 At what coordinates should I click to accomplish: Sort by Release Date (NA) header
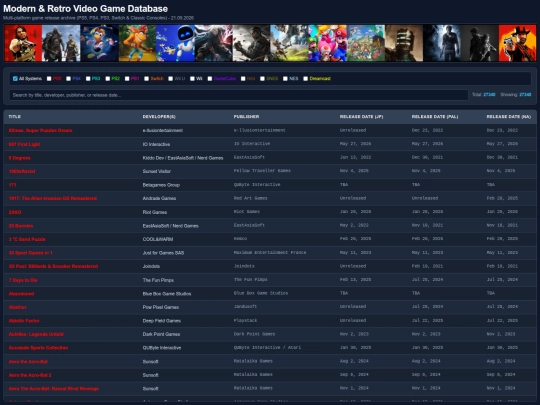coord(508,117)
